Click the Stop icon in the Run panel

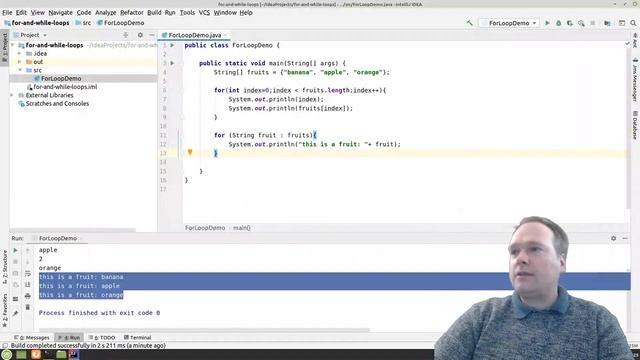16,262
